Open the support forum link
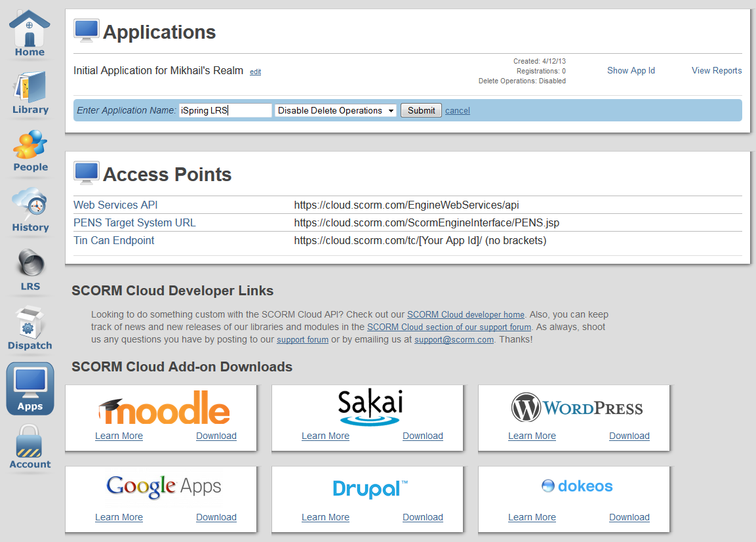 pos(302,340)
